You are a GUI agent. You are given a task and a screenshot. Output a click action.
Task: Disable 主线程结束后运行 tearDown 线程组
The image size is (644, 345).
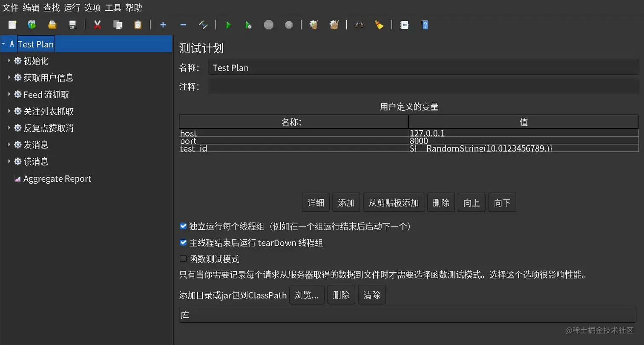(183, 243)
